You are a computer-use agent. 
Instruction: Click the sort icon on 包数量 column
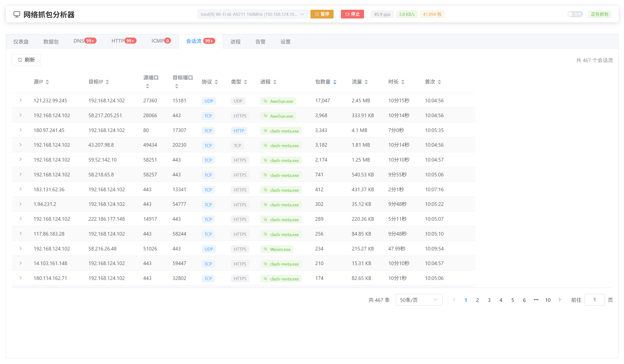[x=335, y=82]
